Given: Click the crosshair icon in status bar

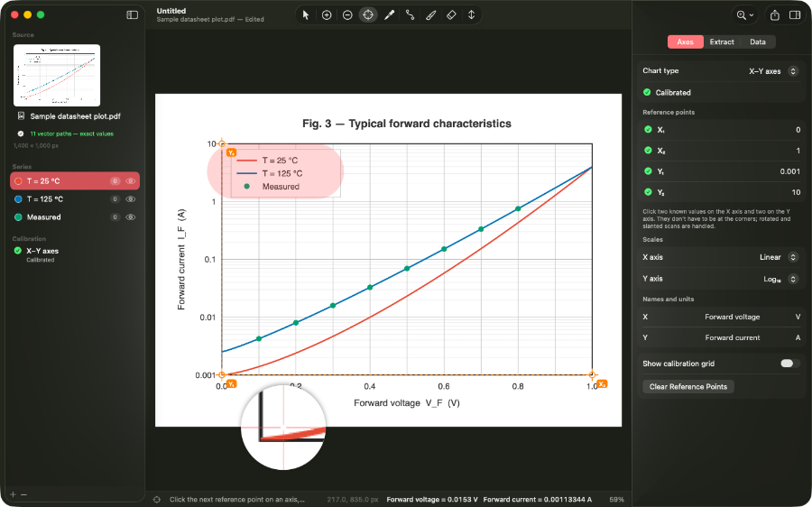Looking at the screenshot, I should [156, 499].
